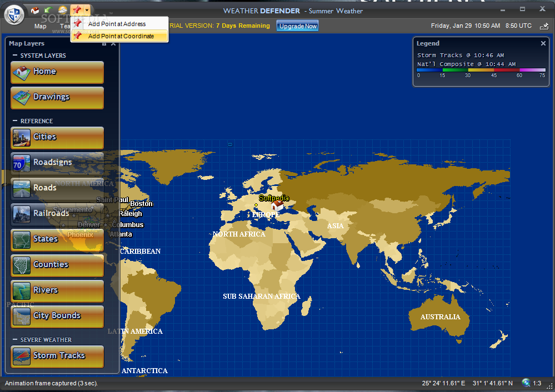Viewport: 555px width, 392px height.
Task: Toggle the States layer
Action: [57, 240]
